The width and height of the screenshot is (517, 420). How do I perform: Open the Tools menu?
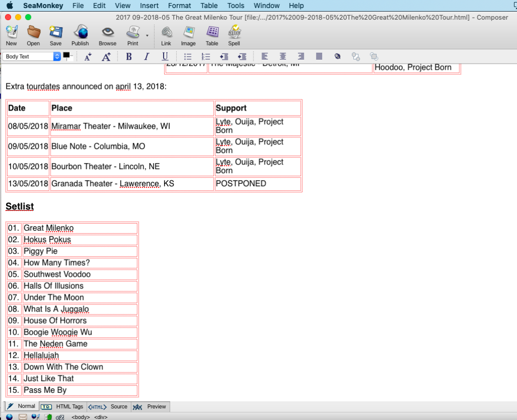pyautogui.click(x=236, y=6)
